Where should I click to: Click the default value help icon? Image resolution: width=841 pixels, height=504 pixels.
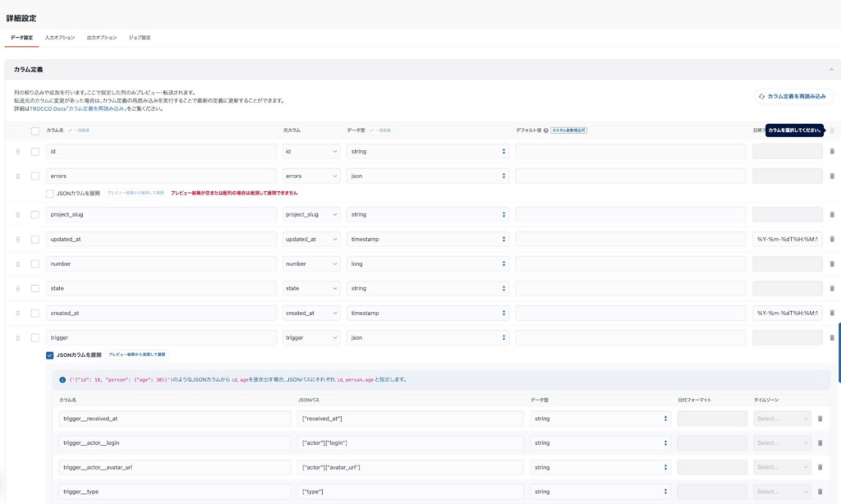545,131
